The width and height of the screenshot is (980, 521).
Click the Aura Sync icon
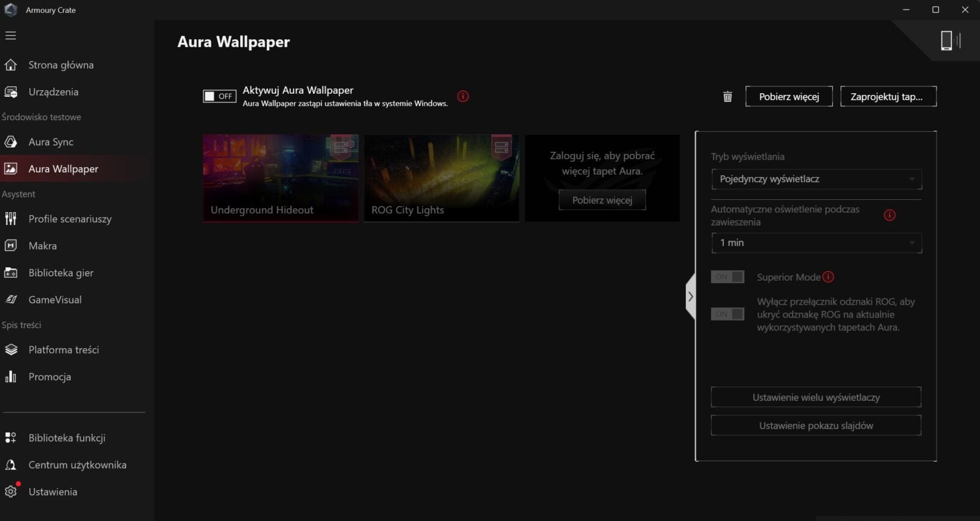(x=10, y=142)
